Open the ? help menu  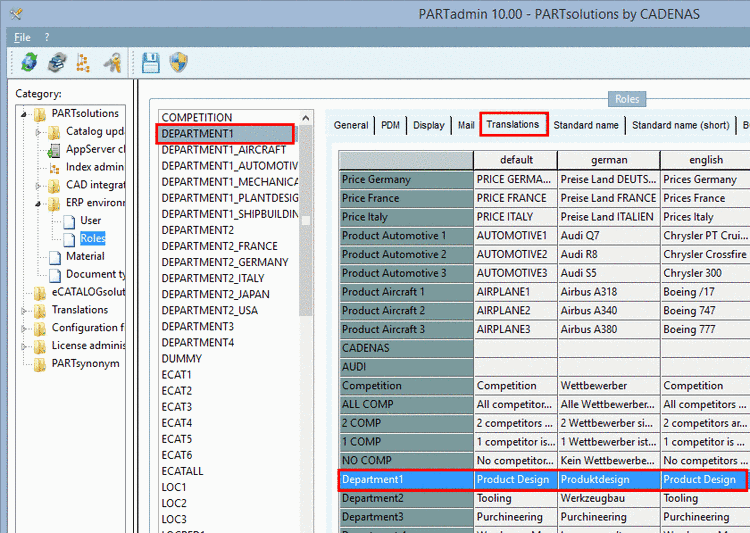click(46, 37)
